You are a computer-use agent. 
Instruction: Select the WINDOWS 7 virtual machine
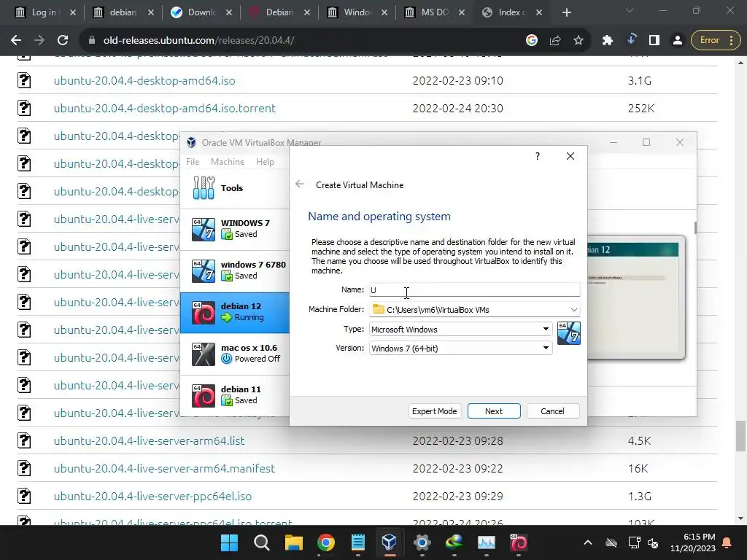(x=235, y=229)
